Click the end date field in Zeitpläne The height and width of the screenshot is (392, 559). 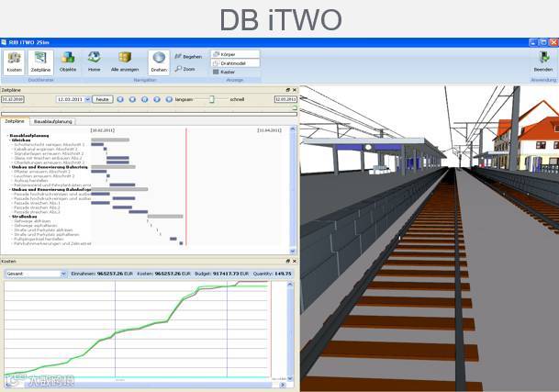(285, 99)
